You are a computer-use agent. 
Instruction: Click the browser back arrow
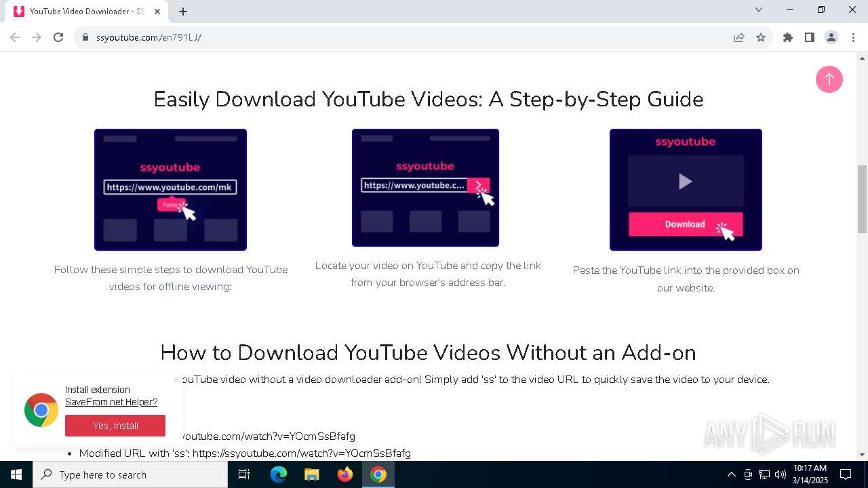tap(15, 37)
